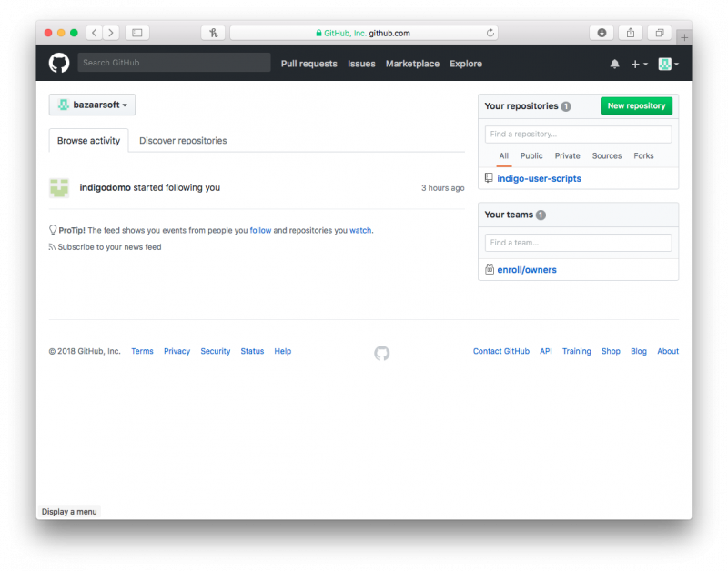The image size is (728, 571).
Task: Click the RSS feed icon by Subscribe
Action: (x=52, y=247)
